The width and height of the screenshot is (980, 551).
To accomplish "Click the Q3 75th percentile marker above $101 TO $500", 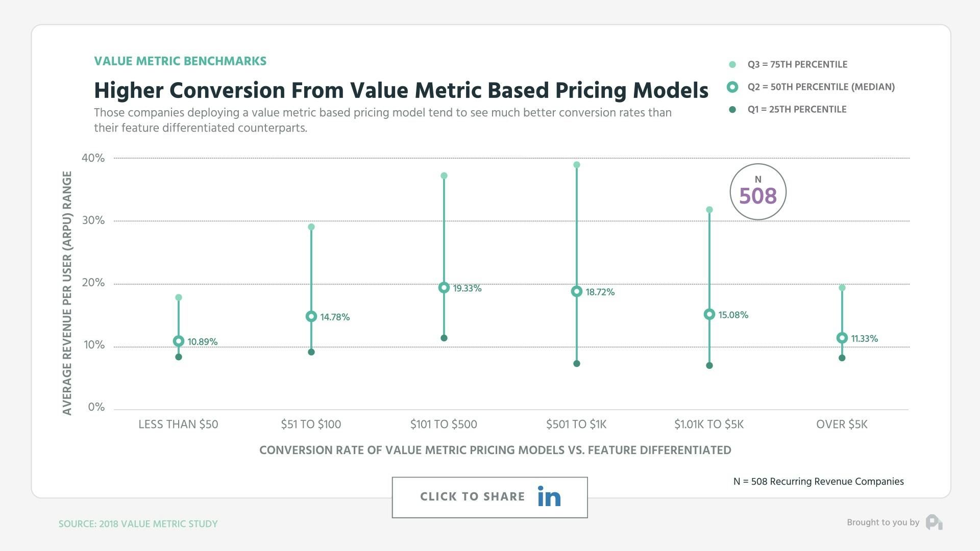I will 444,176.
